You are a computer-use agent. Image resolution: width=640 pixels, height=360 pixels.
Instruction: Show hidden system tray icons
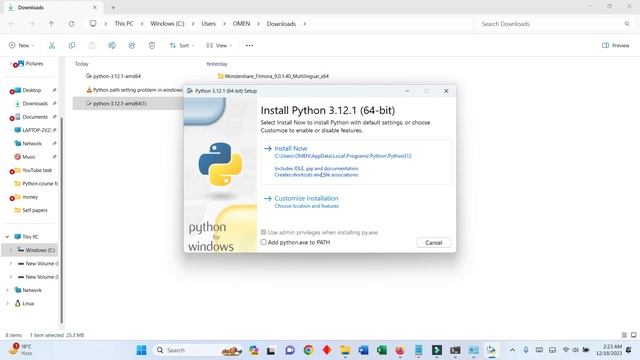tap(512, 350)
